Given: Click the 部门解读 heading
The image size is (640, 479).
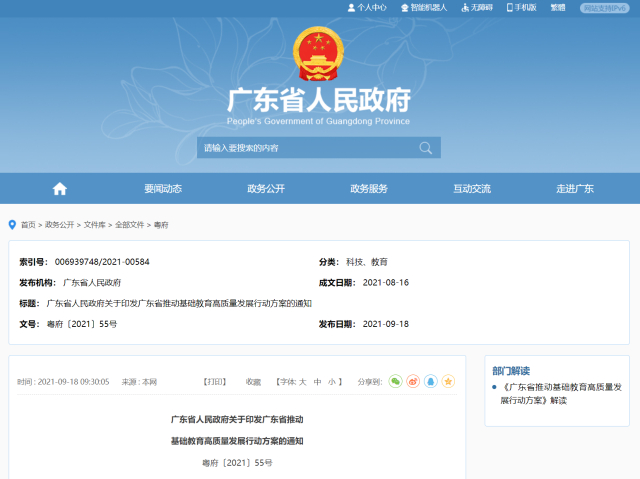Looking at the screenshot, I should pyautogui.click(x=511, y=371).
